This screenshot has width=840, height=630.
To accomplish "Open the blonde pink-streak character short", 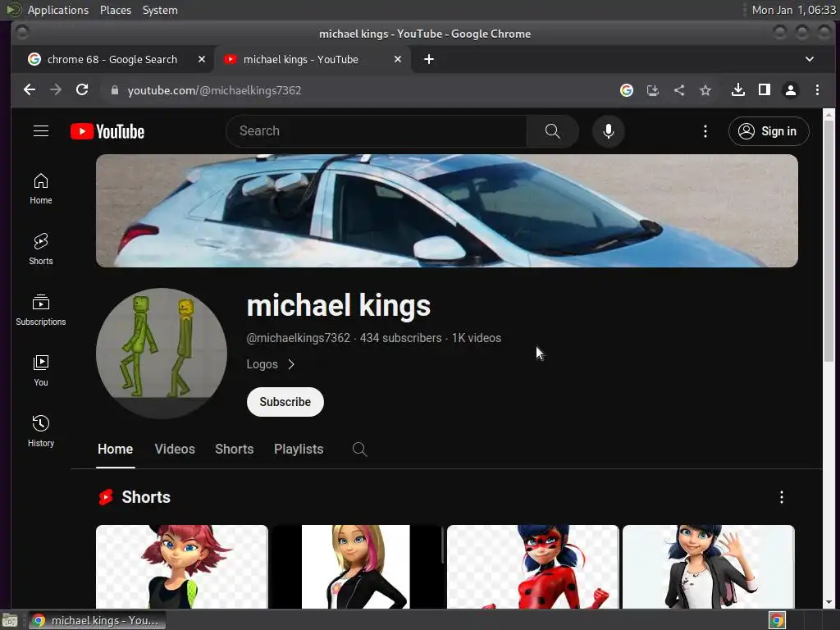I will (x=356, y=567).
